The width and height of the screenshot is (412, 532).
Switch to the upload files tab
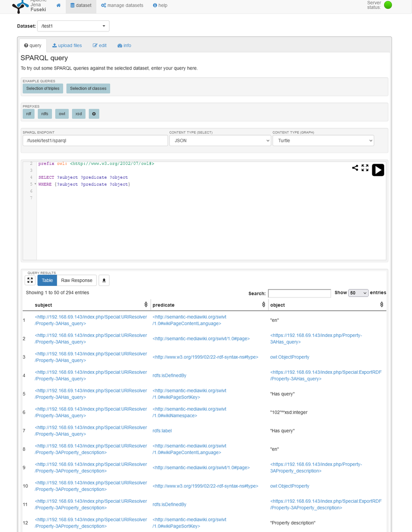(x=67, y=46)
